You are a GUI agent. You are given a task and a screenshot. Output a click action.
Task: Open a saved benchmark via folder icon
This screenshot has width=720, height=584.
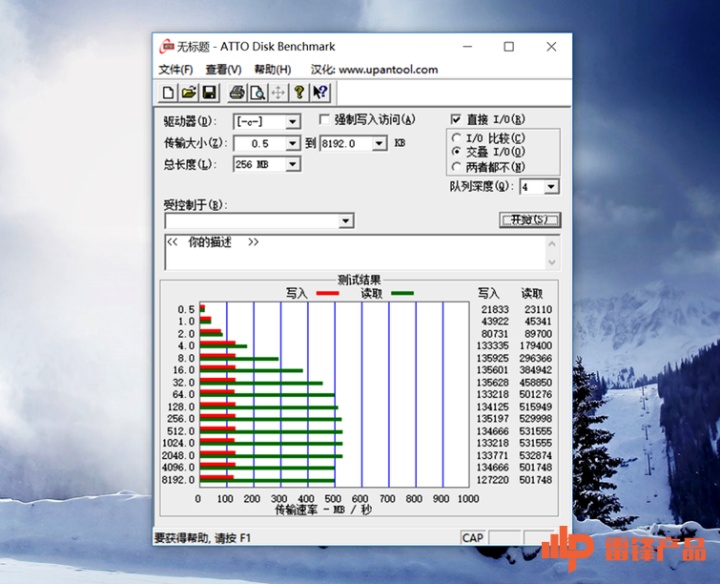click(189, 93)
